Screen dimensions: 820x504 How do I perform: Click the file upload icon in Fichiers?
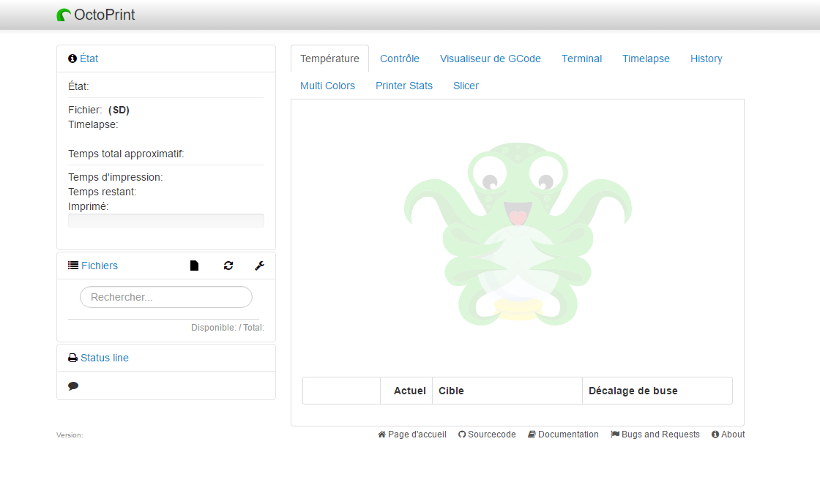[x=195, y=266]
